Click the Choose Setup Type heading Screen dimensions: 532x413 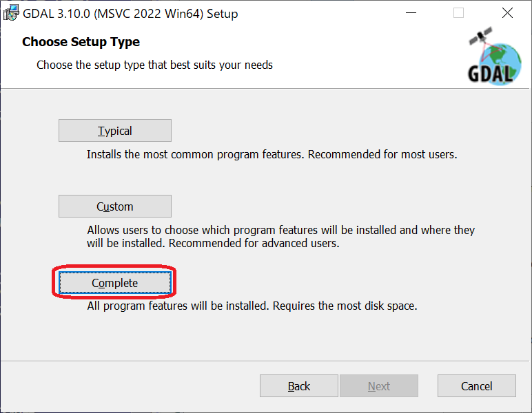(x=81, y=42)
